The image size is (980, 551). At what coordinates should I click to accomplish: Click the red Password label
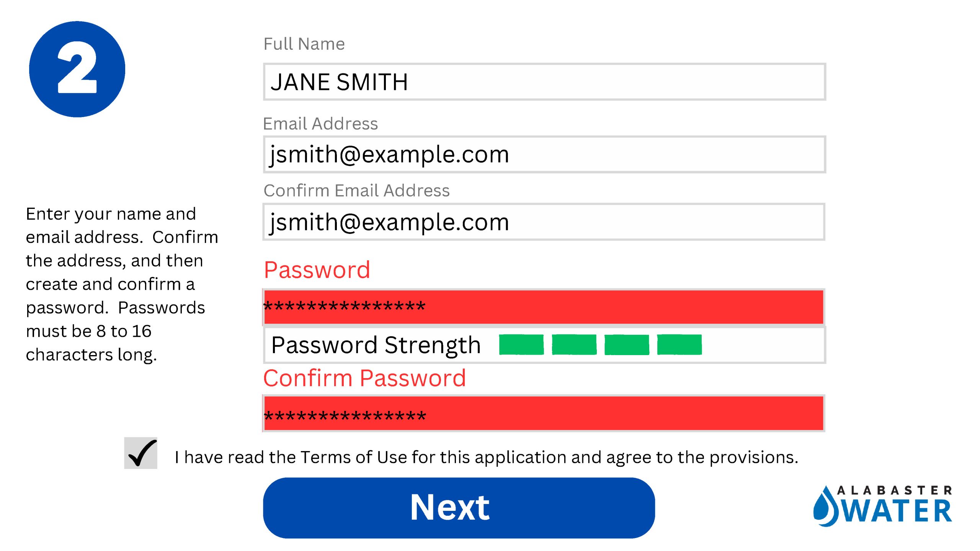[317, 270]
